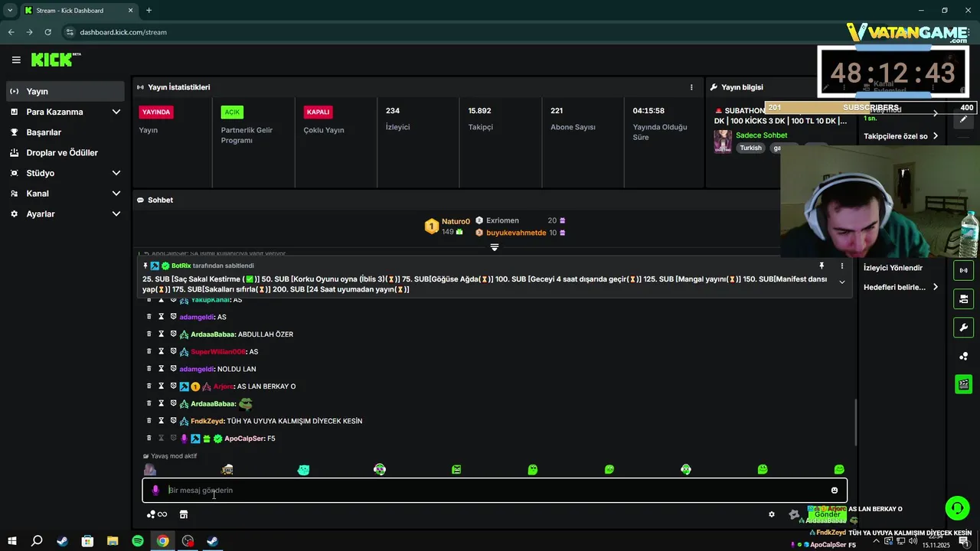Open the green support headset bubble

pyautogui.click(x=956, y=508)
